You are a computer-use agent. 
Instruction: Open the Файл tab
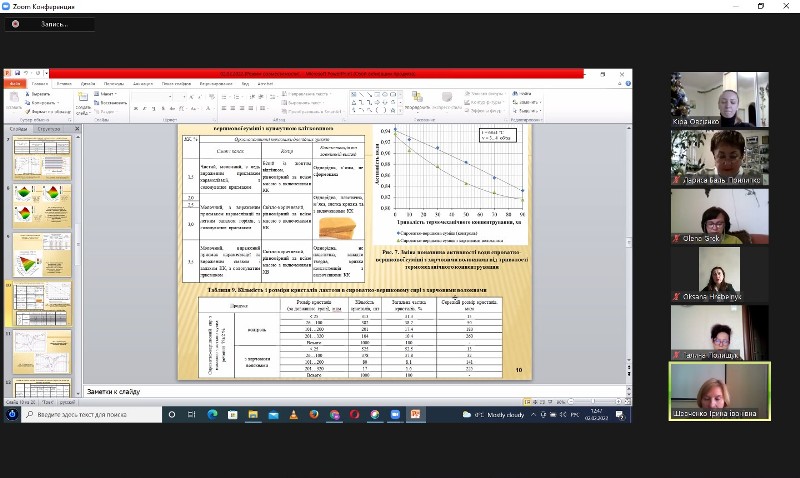[15, 84]
